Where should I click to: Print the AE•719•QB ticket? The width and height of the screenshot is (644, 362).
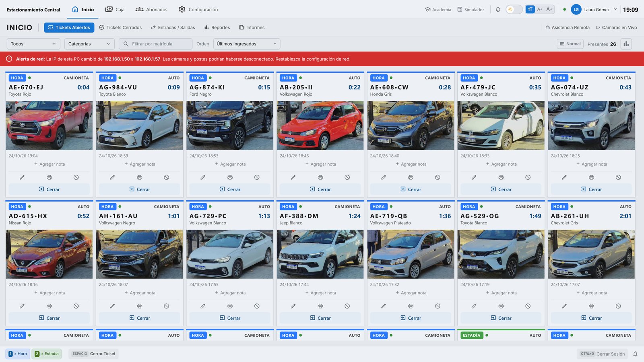pyautogui.click(x=411, y=306)
